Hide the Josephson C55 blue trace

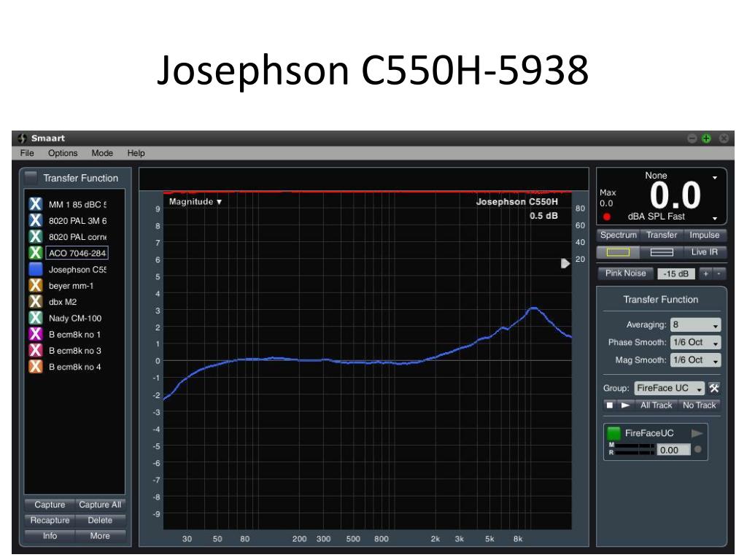[35, 269]
